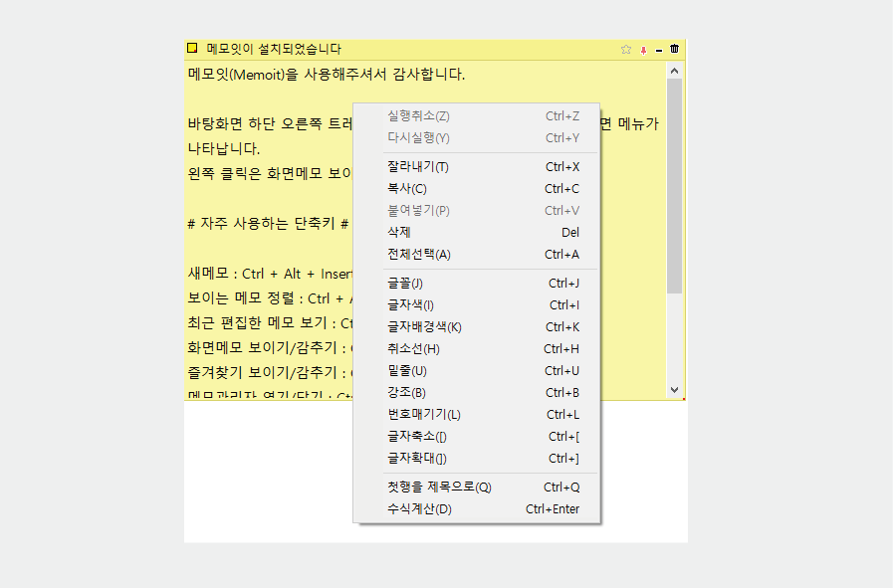
Task: Click the line '# 자주 사용하는 단축키 #'
Action: (x=268, y=223)
